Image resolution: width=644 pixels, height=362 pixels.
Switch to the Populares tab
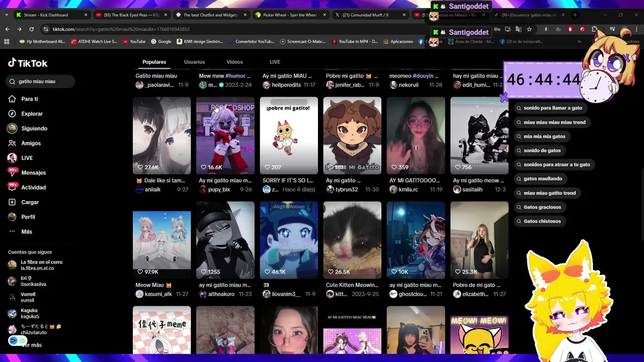tap(154, 62)
